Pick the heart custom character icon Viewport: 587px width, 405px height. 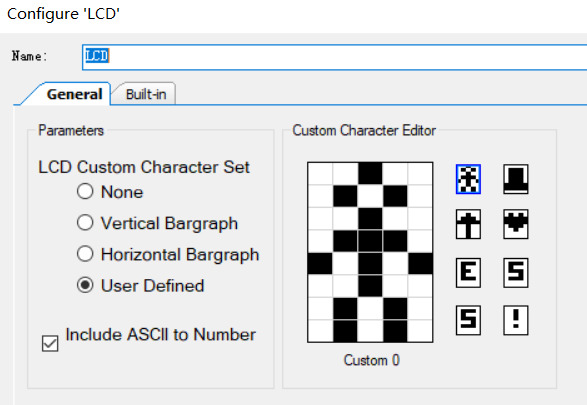pyautogui.click(x=515, y=224)
